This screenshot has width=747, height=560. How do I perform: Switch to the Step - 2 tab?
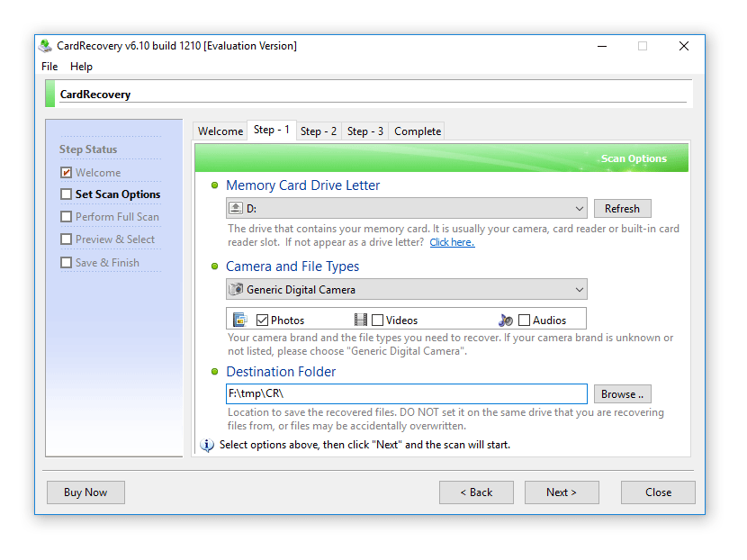[319, 131]
